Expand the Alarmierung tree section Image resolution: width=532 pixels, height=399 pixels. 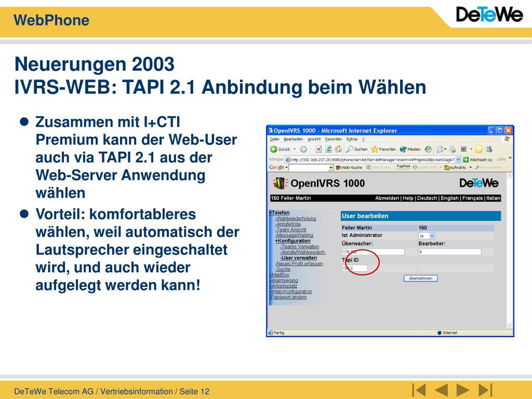(x=284, y=280)
